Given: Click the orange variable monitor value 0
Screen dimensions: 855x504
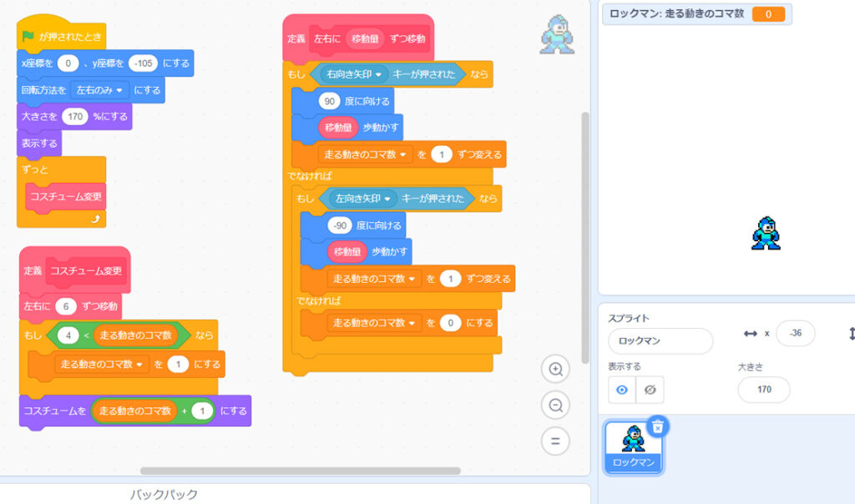Looking at the screenshot, I should 768,14.
